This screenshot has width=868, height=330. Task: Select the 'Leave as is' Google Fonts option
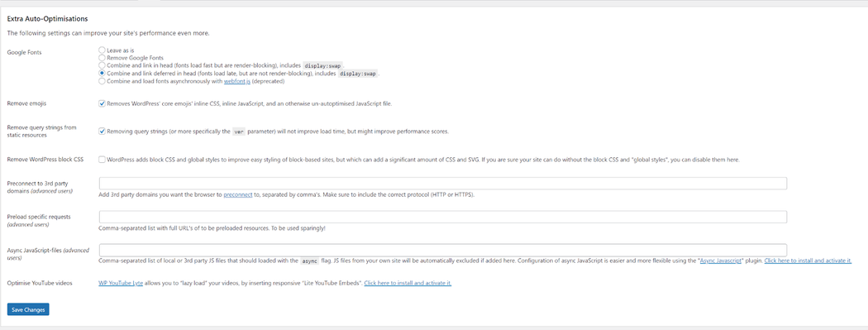pyautogui.click(x=102, y=50)
